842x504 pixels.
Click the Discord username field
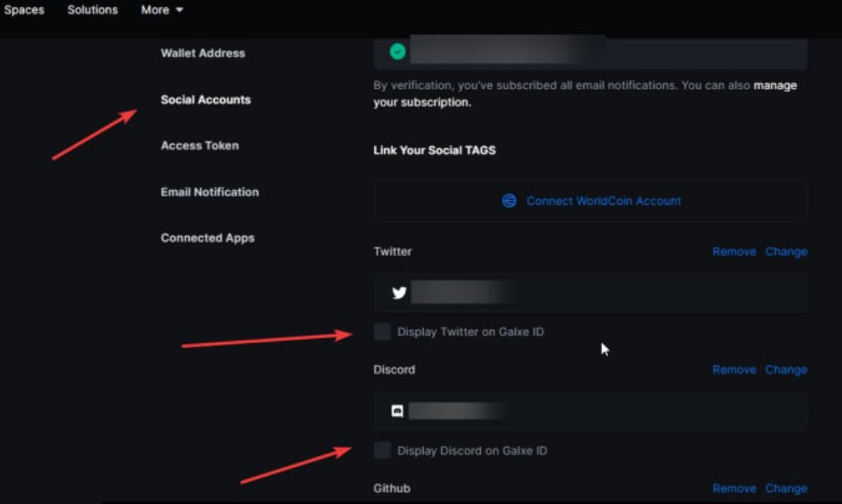591,411
